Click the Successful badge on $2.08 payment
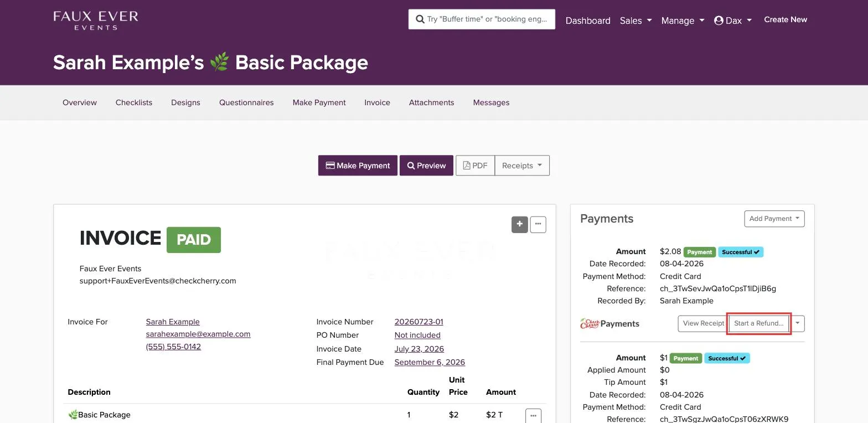Image resolution: width=868 pixels, height=423 pixels. pyautogui.click(x=740, y=252)
